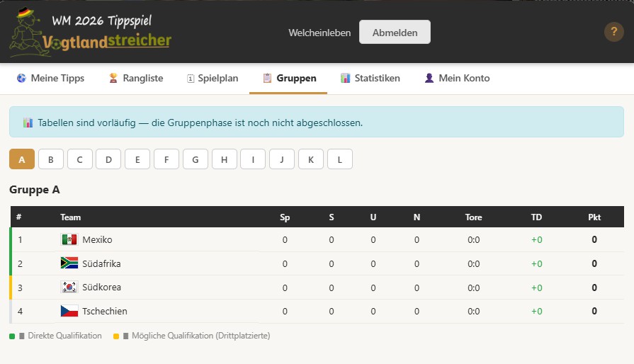Select group H button
The height and width of the screenshot is (364, 634).
click(224, 159)
